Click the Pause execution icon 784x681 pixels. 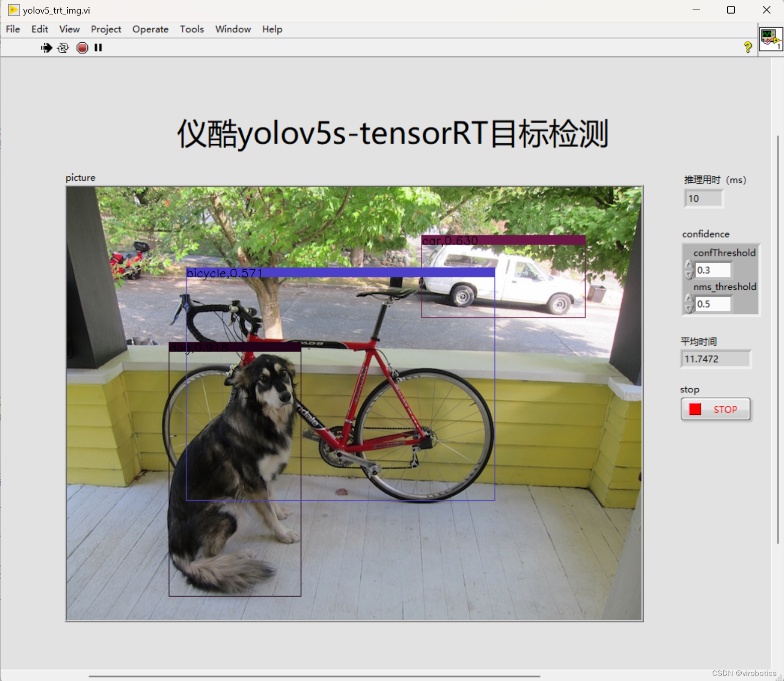pos(98,48)
